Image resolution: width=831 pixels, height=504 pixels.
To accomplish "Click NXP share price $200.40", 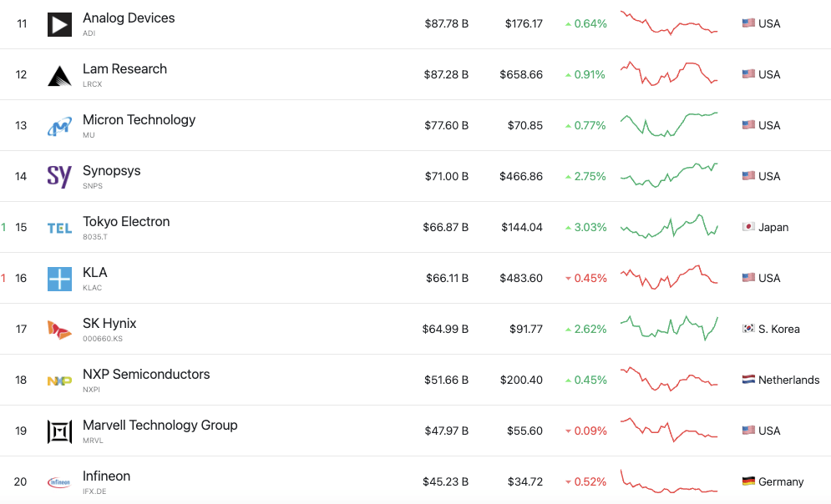I will pyautogui.click(x=521, y=380).
